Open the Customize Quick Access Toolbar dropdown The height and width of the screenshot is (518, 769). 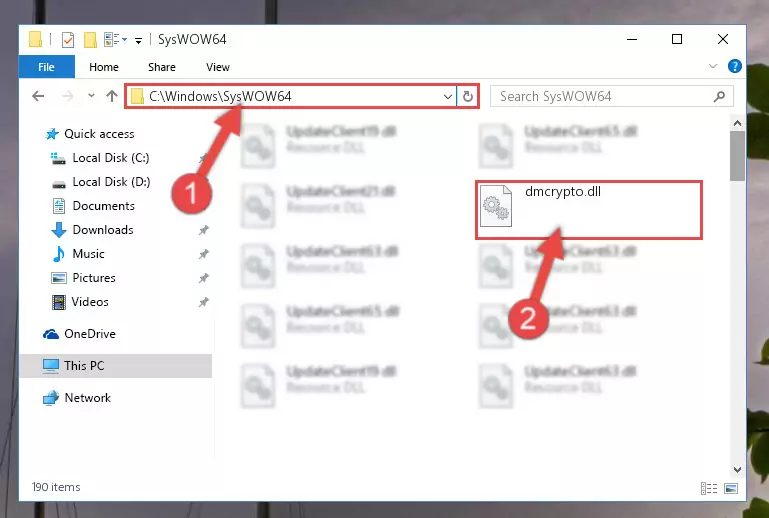pyautogui.click(x=139, y=40)
